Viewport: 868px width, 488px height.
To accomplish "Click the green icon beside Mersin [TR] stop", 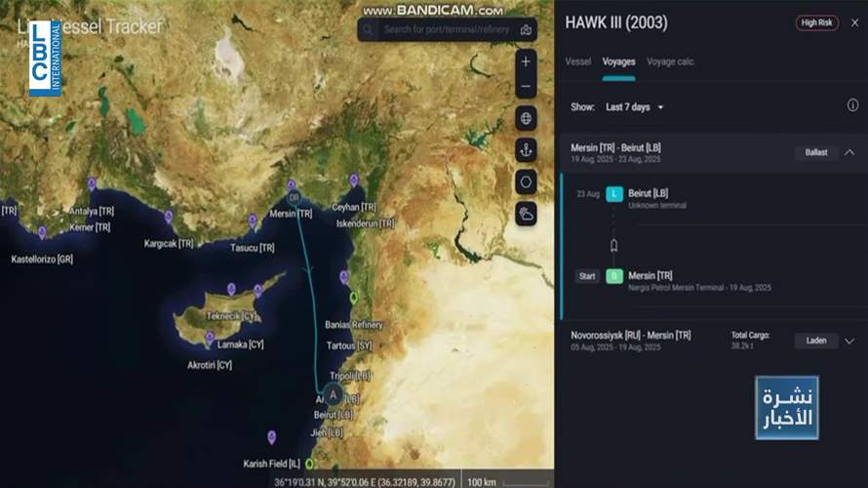I will tap(613, 276).
